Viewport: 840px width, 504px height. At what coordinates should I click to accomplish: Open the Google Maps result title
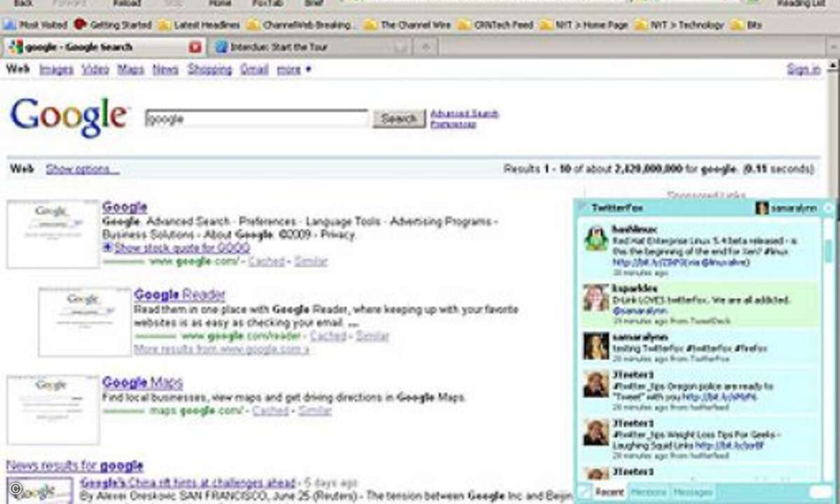(x=143, y=383)
